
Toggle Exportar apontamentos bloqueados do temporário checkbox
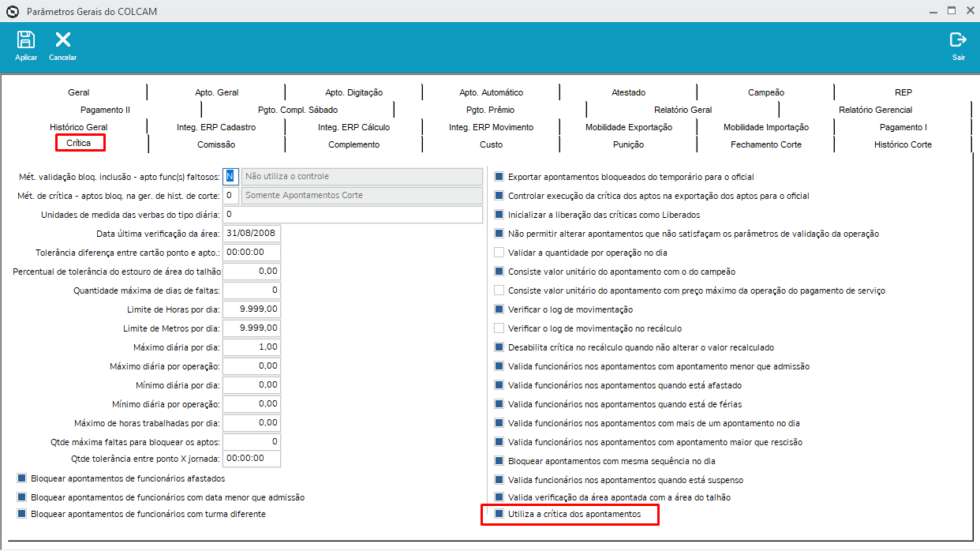pyautogui.click(x=499, y=177)
